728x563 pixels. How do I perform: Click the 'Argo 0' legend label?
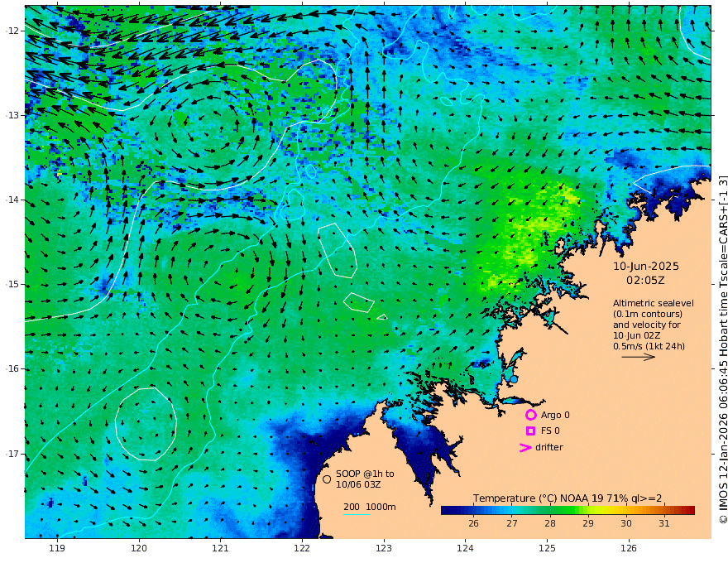(x=555, y=415)
